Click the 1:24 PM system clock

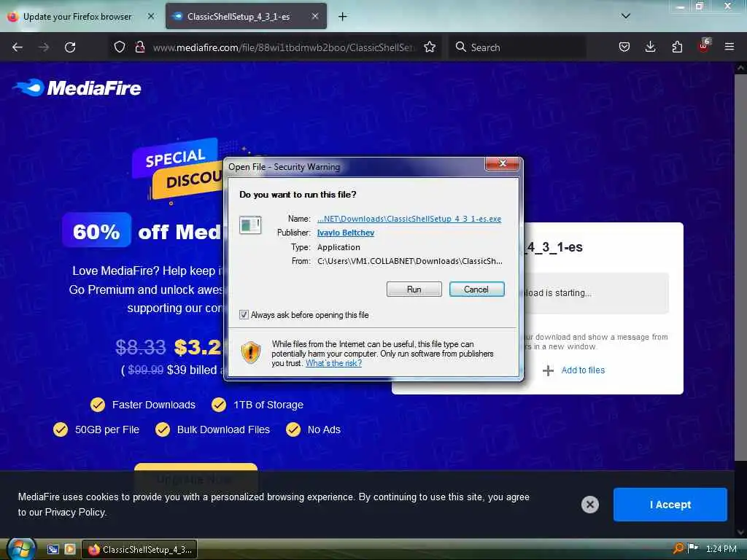tap(721, 549)
